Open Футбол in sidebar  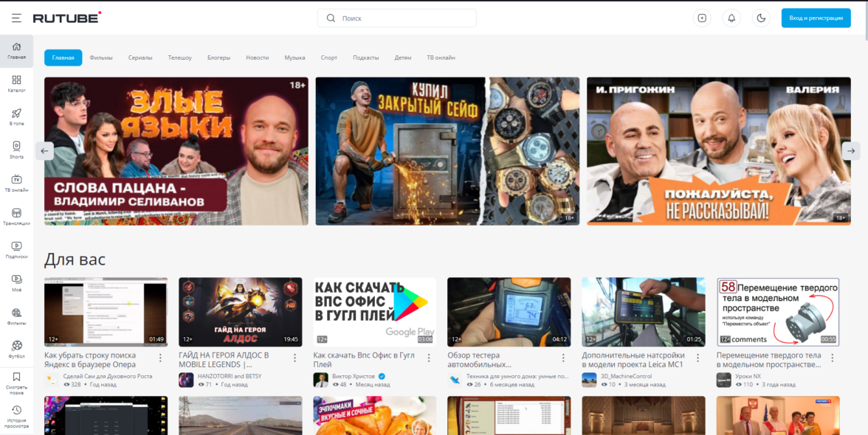[x=16, y=350]
